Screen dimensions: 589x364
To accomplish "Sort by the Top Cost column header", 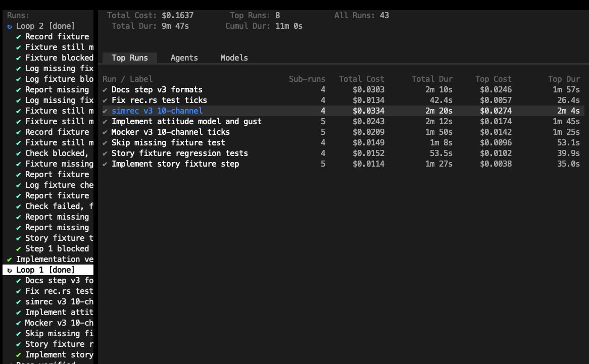I will pyautogui.click(x=493, y=79).
